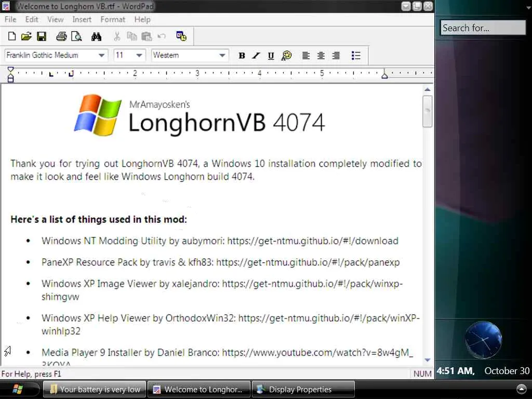This screenshot has width=532, height=399.
Task: Click the 'Thank you for trying out' paragraph
Action: (216, 170)
